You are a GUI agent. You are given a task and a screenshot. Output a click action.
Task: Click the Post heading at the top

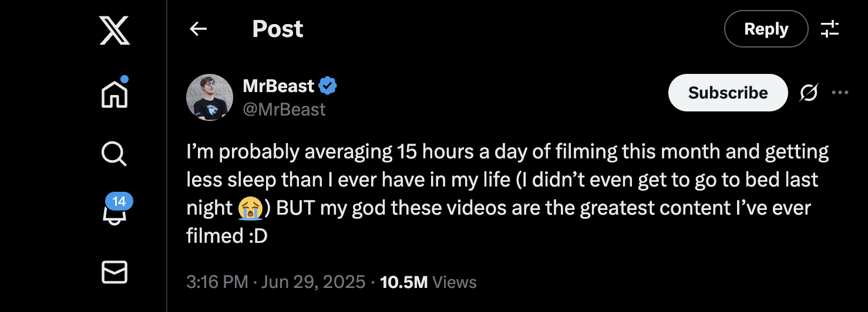pos(278,29)
